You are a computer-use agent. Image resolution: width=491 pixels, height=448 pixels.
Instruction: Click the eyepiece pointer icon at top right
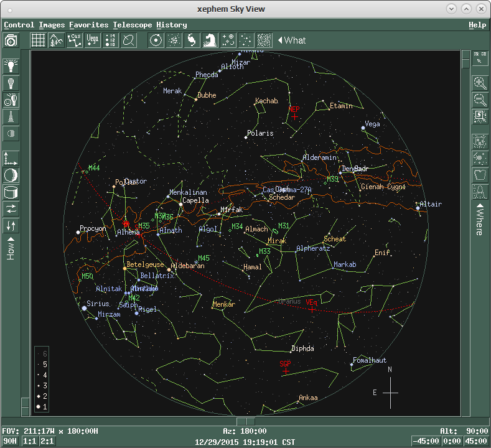click(480, 58)
